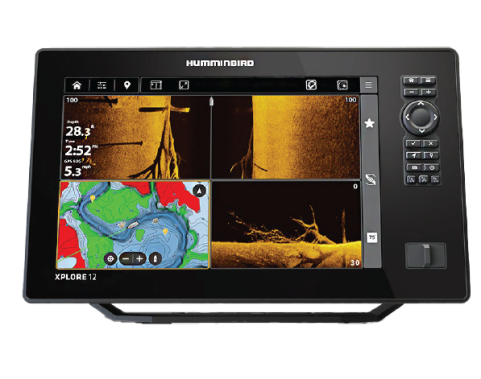Viewport: 481px width, 379px height.
Task: Open the card slot door below the keypad
Action: (426, 256)
